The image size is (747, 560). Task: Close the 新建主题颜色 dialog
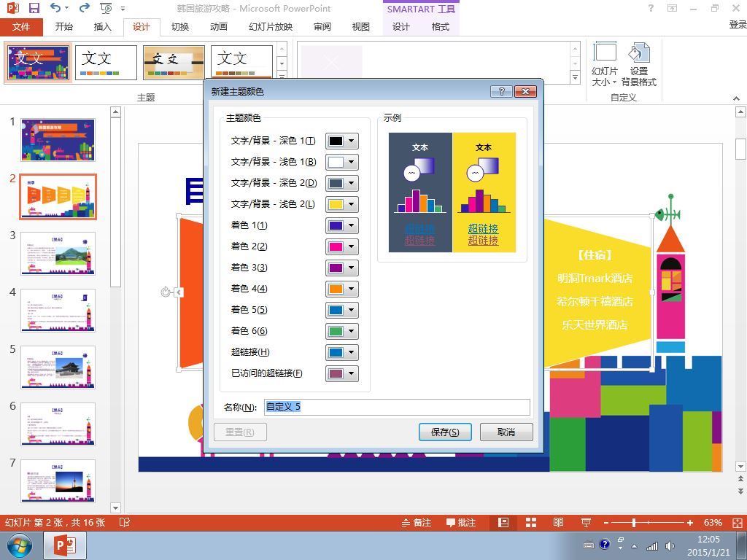click(525, 91)
